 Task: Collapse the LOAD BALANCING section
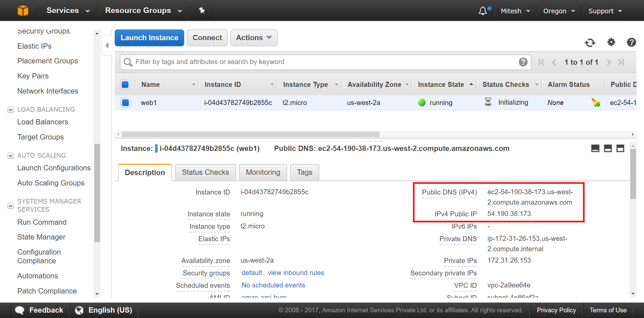(x=10, y=110)
